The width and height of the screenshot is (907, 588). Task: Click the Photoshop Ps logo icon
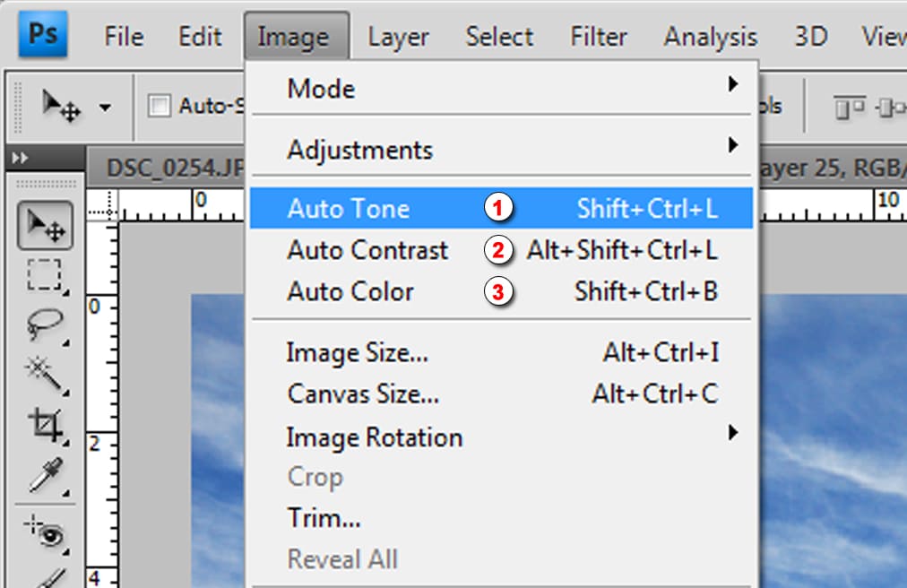click(43, 34)
